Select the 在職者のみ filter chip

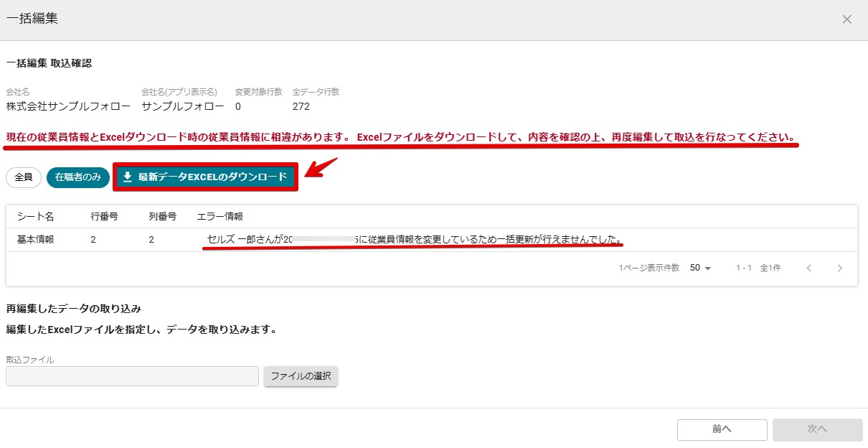78,177
